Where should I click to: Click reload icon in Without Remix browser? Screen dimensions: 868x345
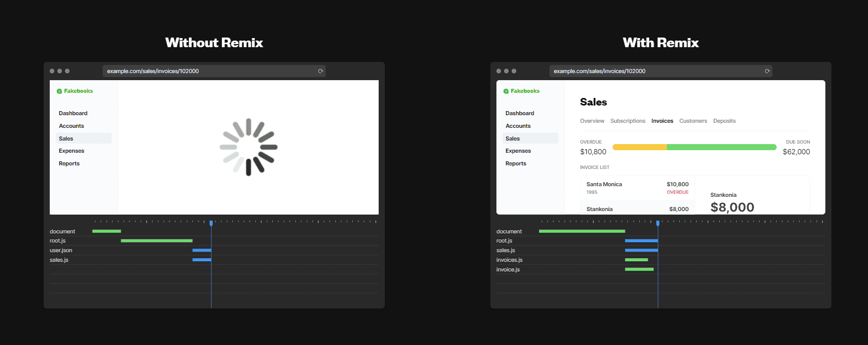click(320, 71)
